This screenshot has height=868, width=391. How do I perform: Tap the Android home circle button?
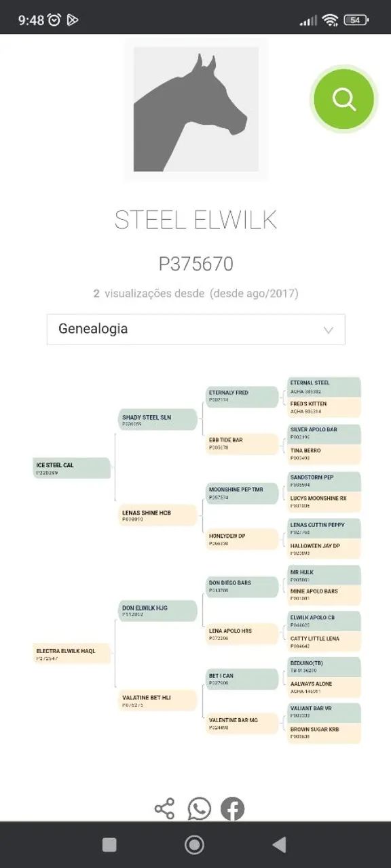click(x=195, y=844)
